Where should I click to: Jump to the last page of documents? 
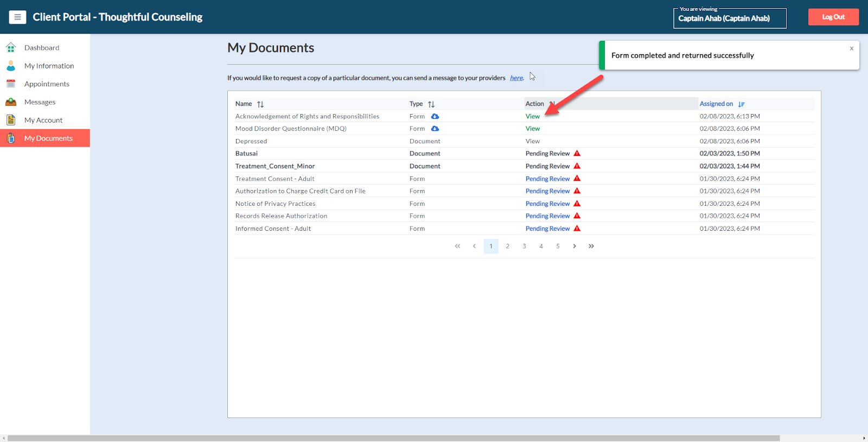coord(591,247)
